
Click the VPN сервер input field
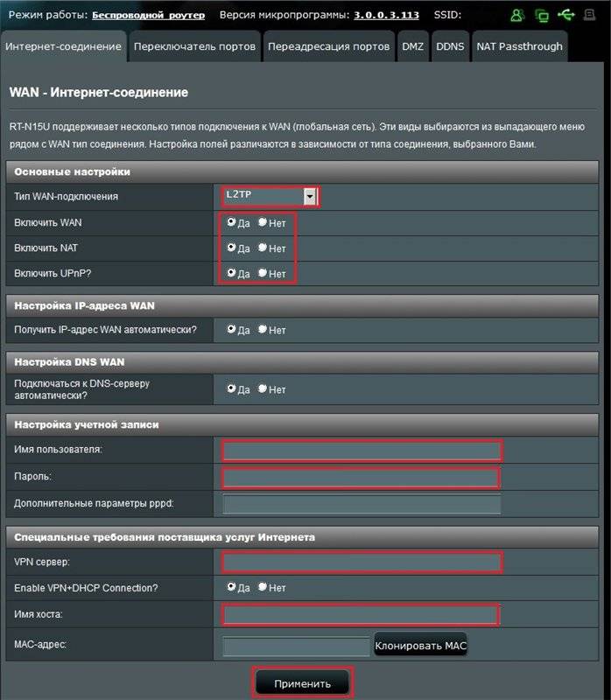362,562
